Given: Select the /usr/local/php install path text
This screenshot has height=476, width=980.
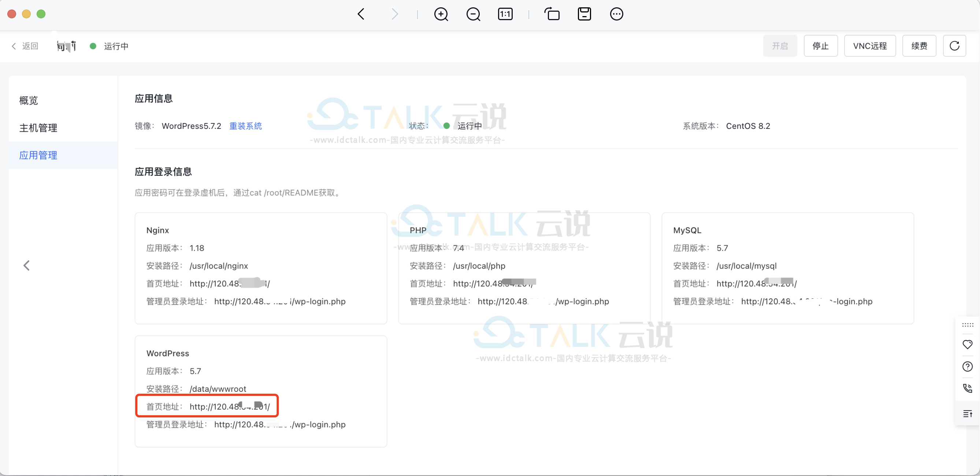Looking at the screenshot, I should tap(479, 266).
